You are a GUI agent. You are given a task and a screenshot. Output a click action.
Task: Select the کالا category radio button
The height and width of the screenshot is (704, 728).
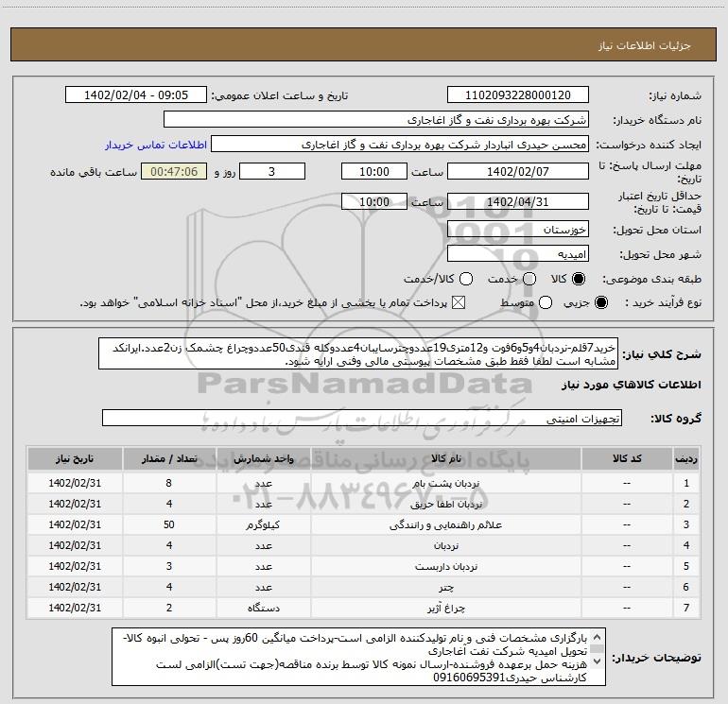(579, 279)
